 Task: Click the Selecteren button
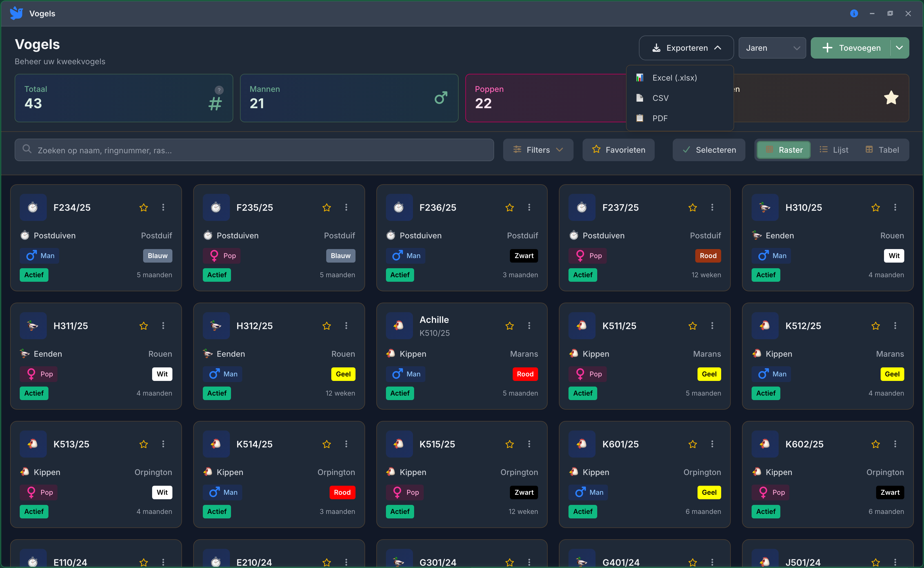[x=709, y=150]
